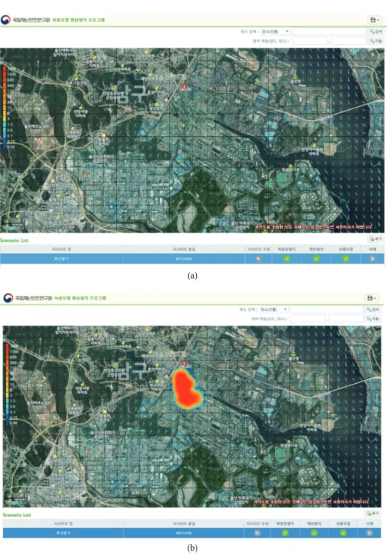Open the save dropdown in figure (b) header

[x=372, y=298]
